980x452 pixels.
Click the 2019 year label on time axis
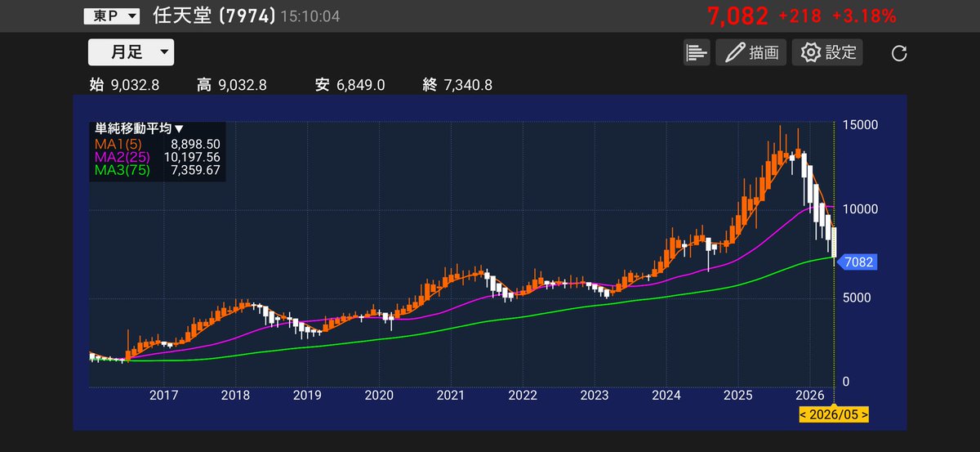(307, 396)
